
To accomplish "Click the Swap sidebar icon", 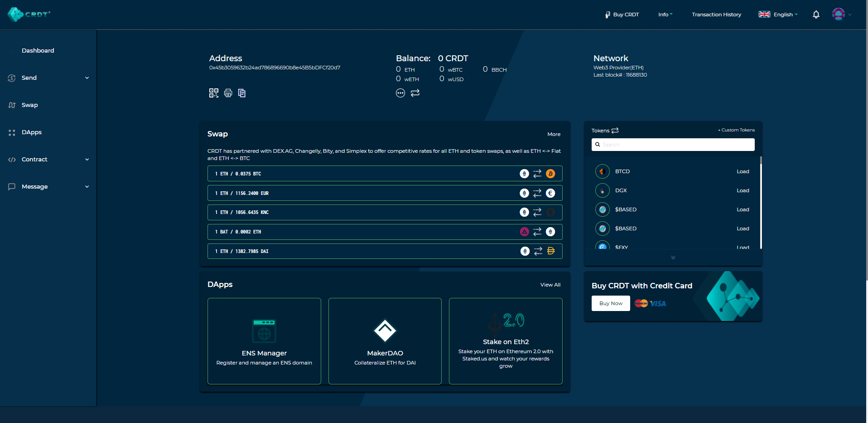I will [12, 105].
